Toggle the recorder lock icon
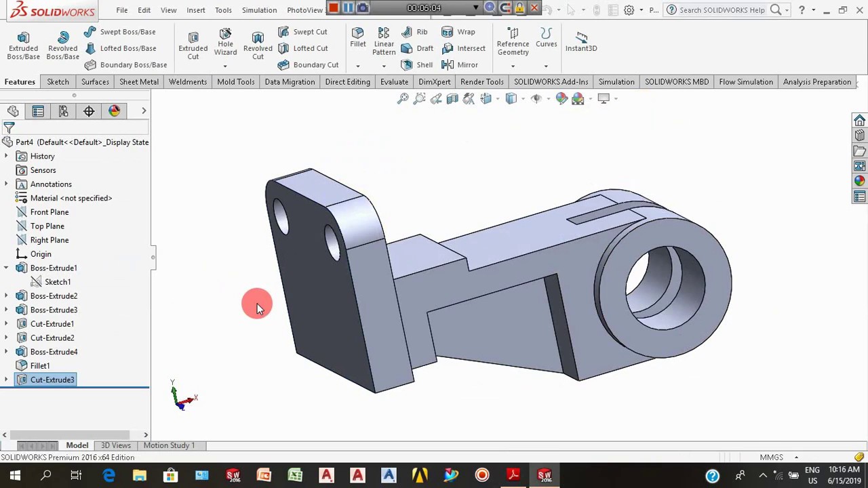Screen dimensions: 868x488 [x=519, y=8]
